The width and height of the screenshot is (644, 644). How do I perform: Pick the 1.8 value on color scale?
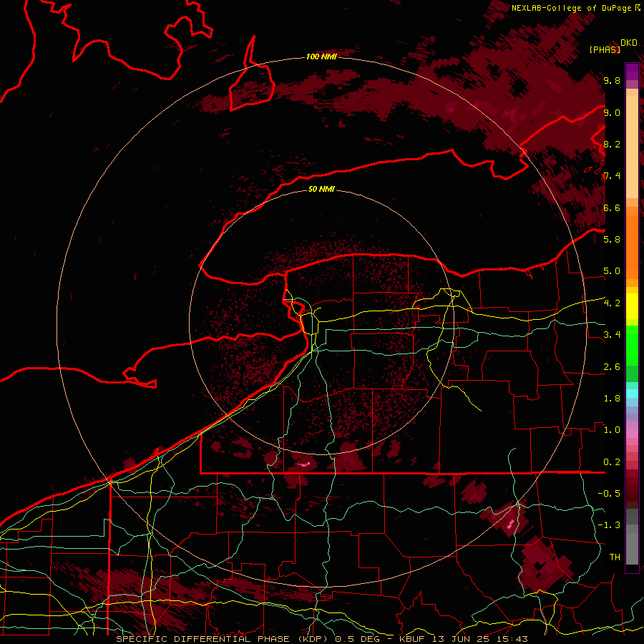point(612,399)
